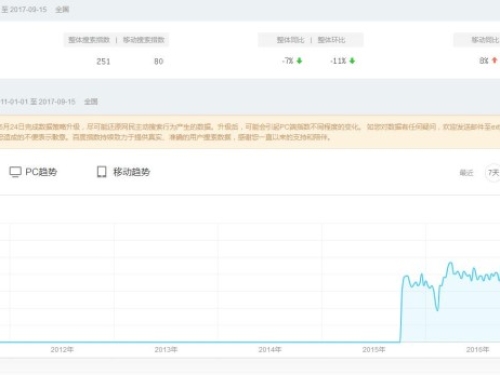
Task: Click the 移动同比 header label
Action: pyautogui.click(x=485, y=40)
